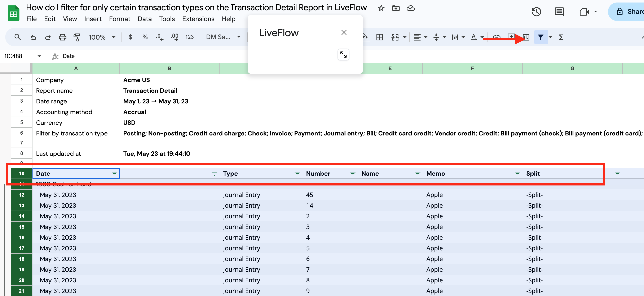Viewport: 644px width, 296px height.
Task: Open the Type column filter dropdown
Action: click(297, 174)
